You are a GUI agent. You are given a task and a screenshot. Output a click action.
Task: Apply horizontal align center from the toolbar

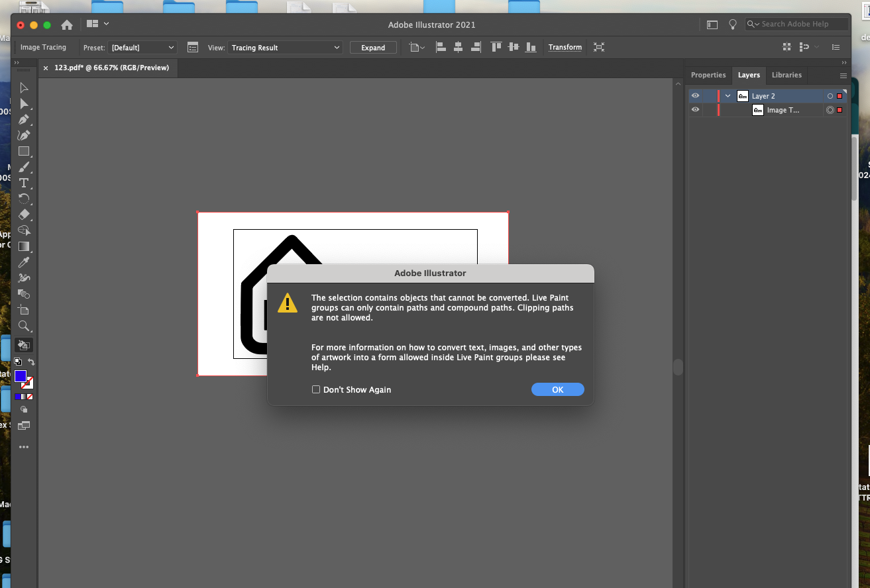pyautogui.click(x=458, y=47)
